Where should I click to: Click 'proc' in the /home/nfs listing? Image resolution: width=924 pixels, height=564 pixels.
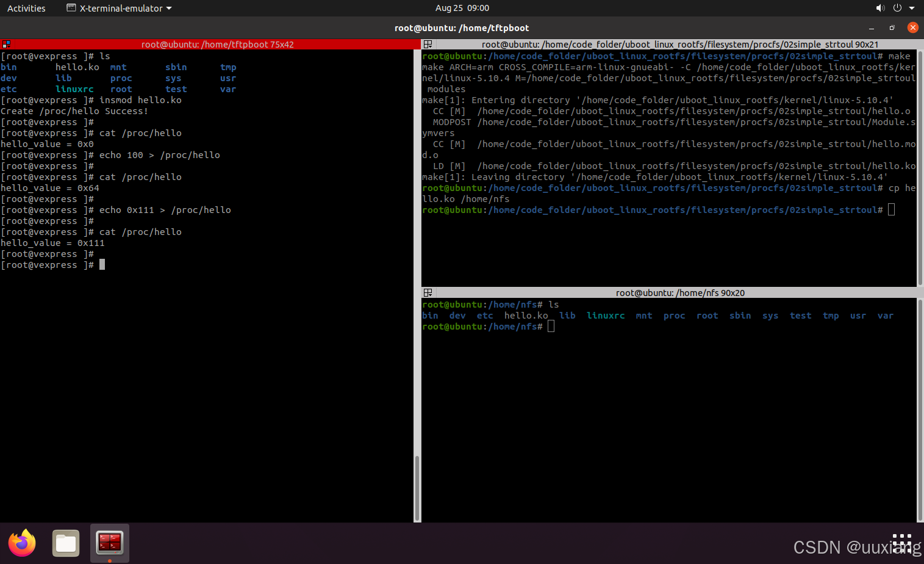[x=675, y=316]
